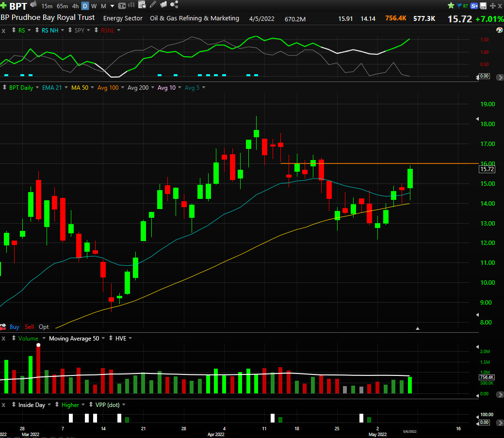Click the bar chart style icon
The width and height of the screenshot is (504, 438).
click(131, 5)
